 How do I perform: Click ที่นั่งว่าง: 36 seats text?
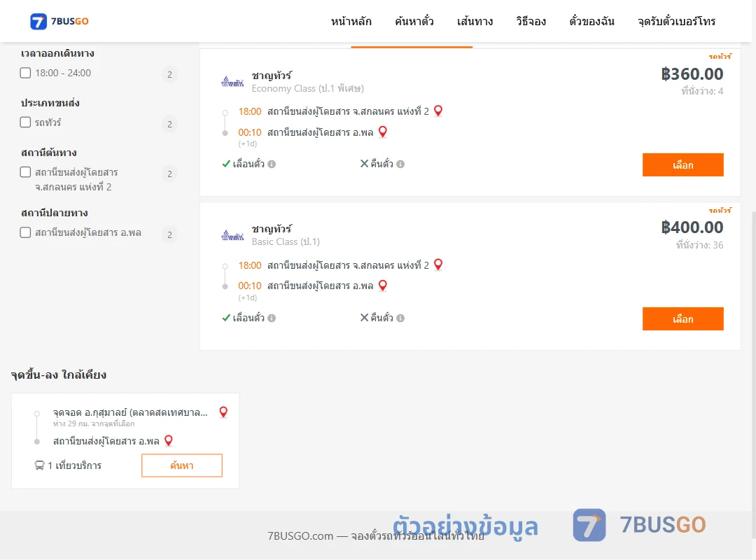699,245
